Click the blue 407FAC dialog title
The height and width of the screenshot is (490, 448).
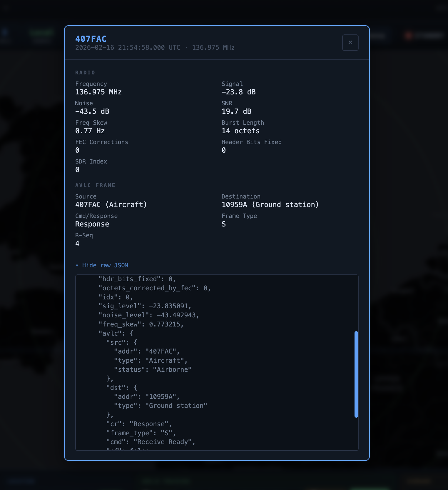pyautogui.click(x=91, y=39)
